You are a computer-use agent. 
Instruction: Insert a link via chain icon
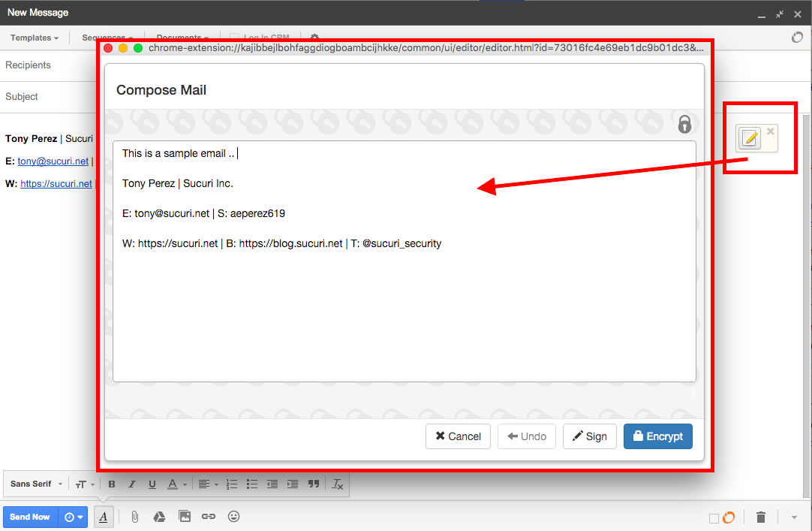209,517
